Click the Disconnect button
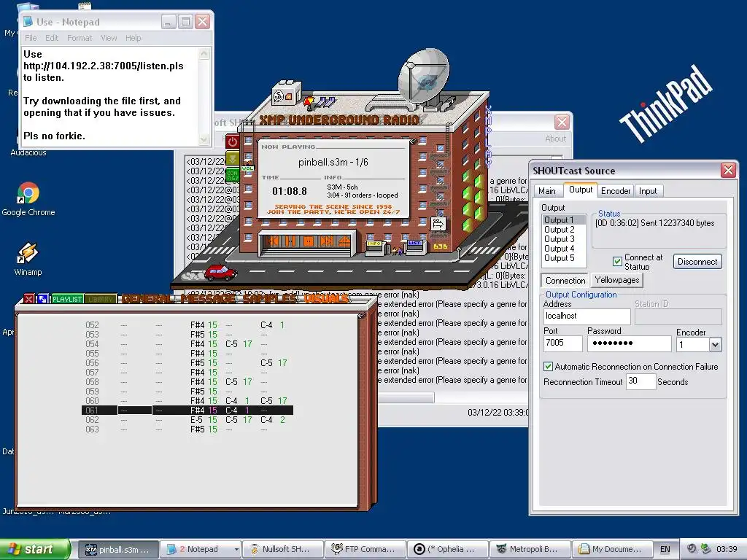747x560 pixels. (697, 262)
